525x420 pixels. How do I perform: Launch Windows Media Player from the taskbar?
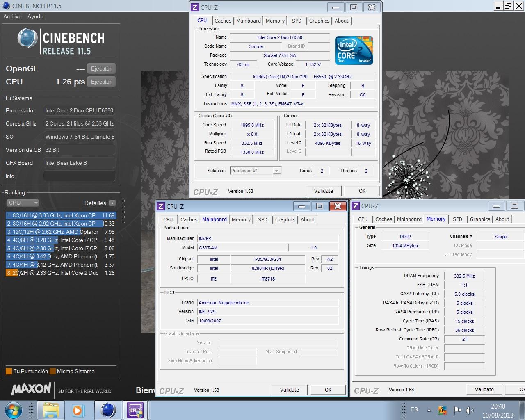click(x=78, y=410)
